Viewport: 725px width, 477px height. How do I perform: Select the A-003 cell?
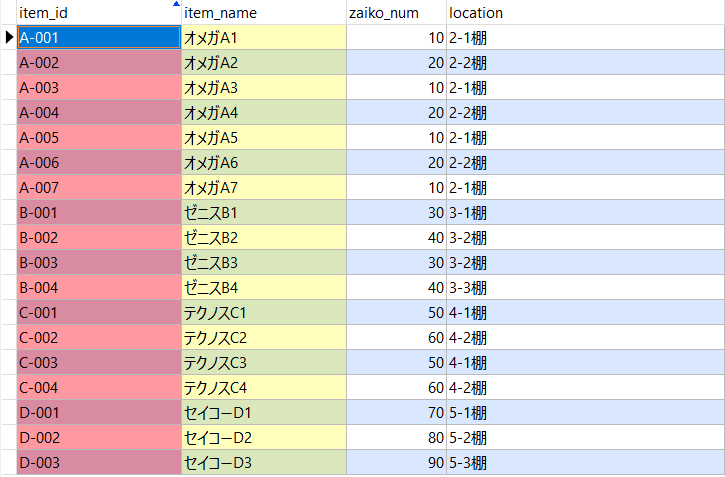tap(99, 87)
